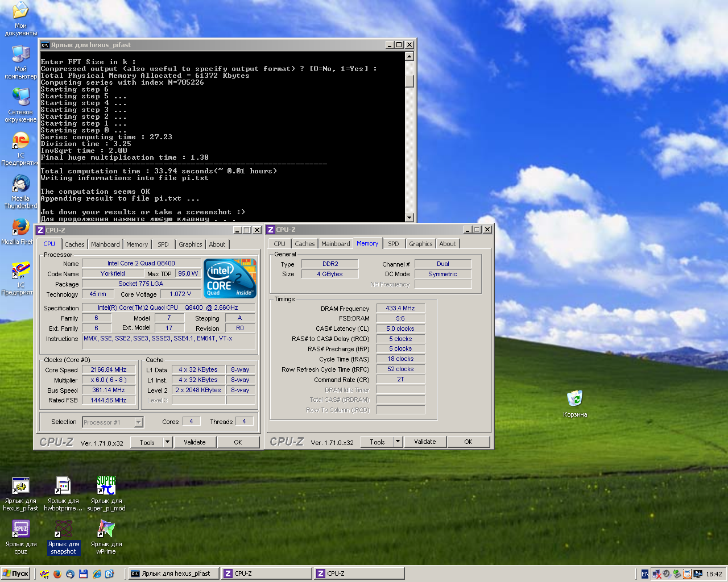Click the Intel Core 2 Quad logo

pyautogui.click(x=230, y=278)
